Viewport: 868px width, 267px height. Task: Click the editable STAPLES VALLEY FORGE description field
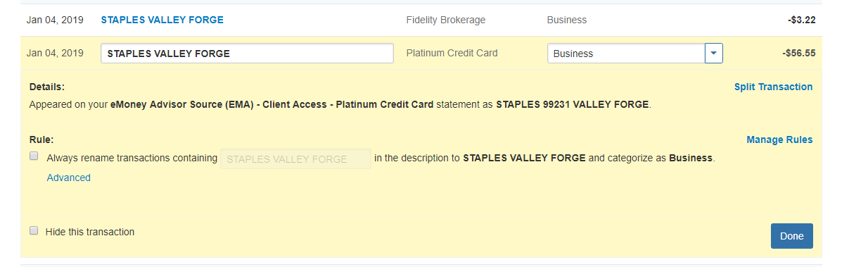(247, 54)
